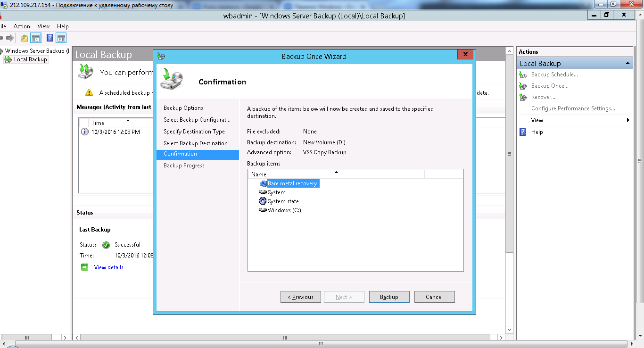Click Recover... action
The image size is (644, 348).
pos(543,97)
